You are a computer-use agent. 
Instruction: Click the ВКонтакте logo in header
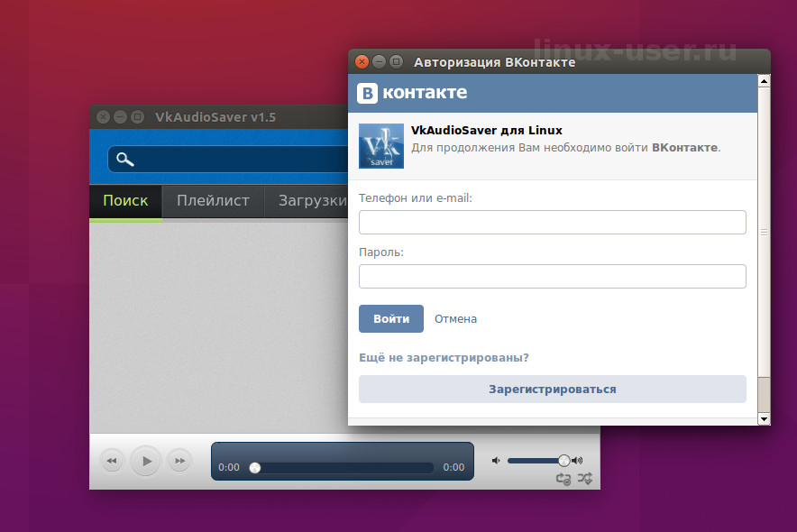(x=412, y=93)
